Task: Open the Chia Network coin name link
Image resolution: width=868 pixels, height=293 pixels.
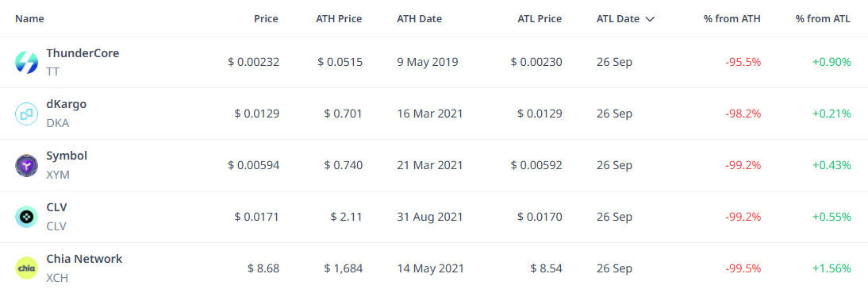Action: coord(84,259)
